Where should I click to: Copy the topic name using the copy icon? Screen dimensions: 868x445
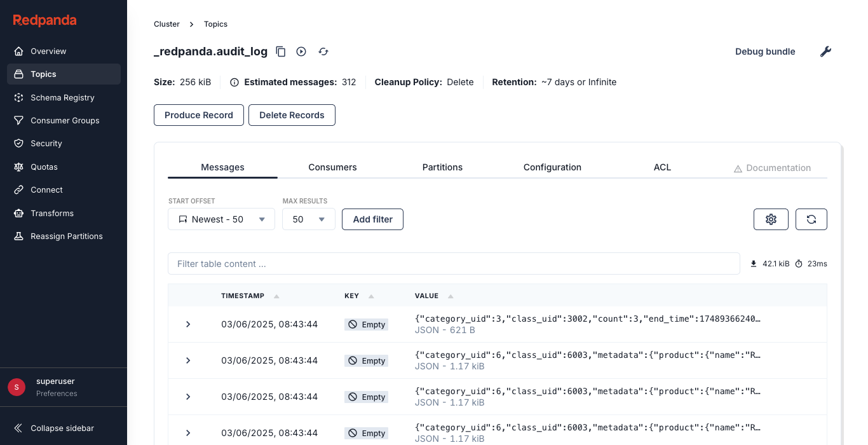[x=280, y=51]
